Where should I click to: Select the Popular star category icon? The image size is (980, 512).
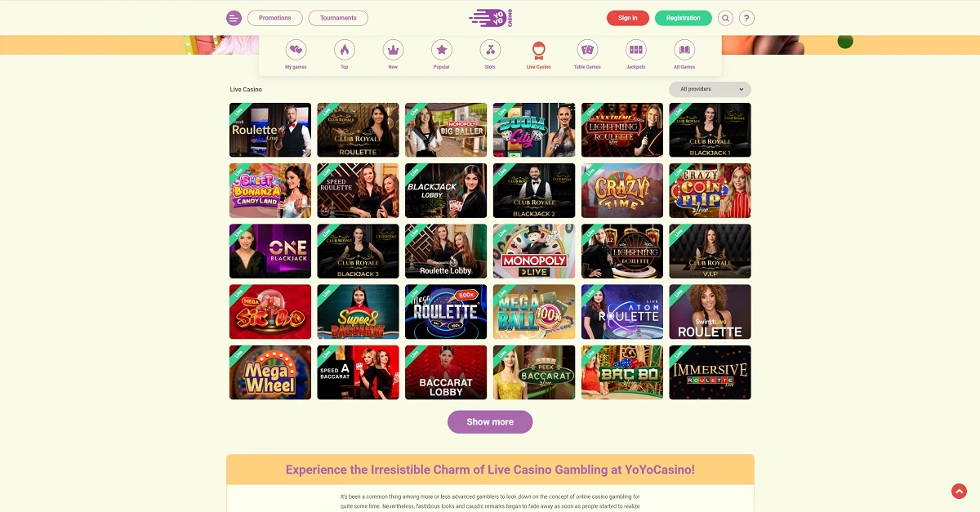[x=442, y=49]
